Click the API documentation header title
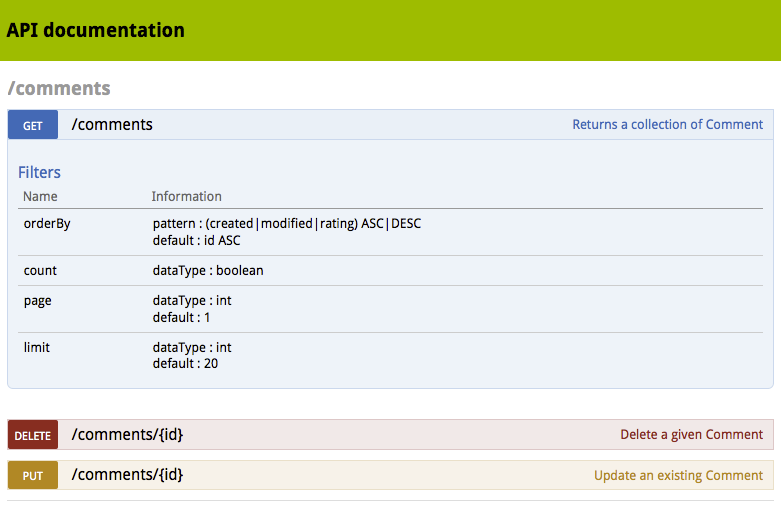781x512 pixels. [x=96, y=30]
